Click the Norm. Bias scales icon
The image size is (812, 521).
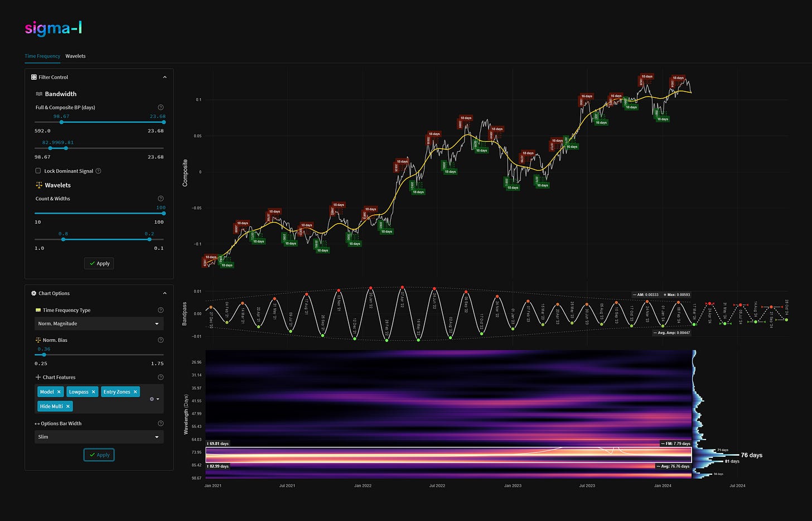click(38, 340)
